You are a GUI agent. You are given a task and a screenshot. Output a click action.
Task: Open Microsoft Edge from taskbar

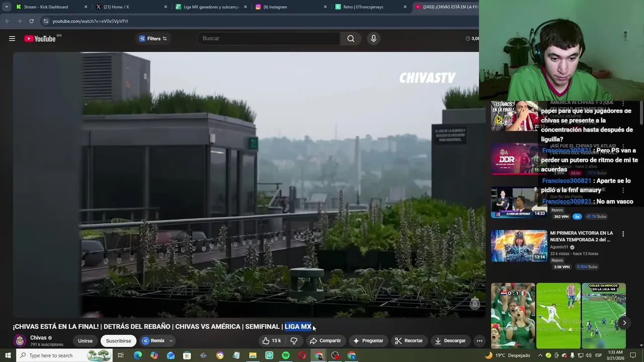(x=137, y=355)
